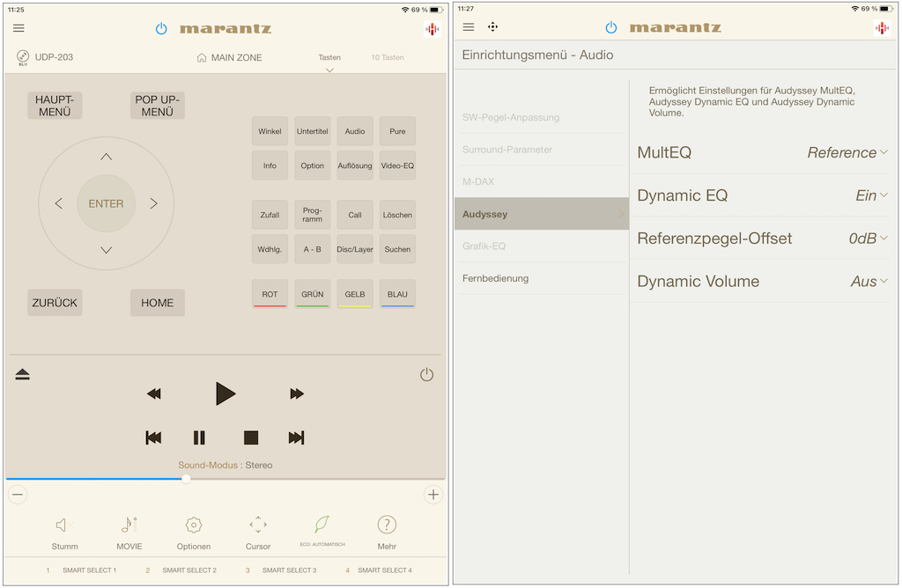Click the volume slider handle

pyautogui.click(x=186, y=479)
